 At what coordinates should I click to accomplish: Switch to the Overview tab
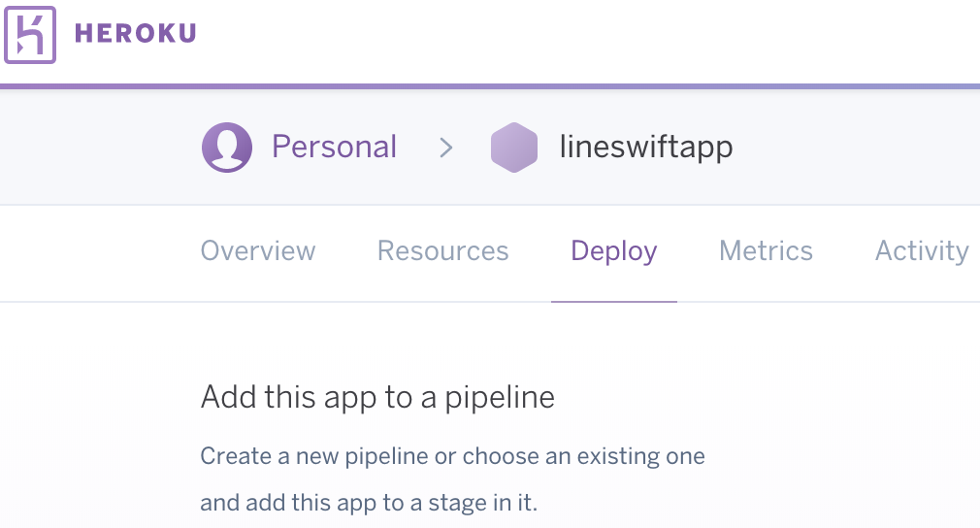(258, 251)
